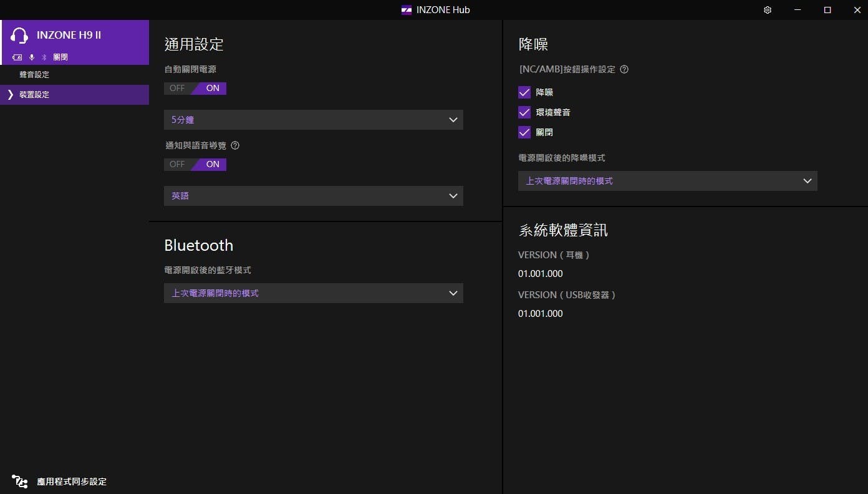Image resolution: width=868 pixels, height=494 pixels.
Task: Select the 裝置設定 menu item
Action: (x=34, y=95)
